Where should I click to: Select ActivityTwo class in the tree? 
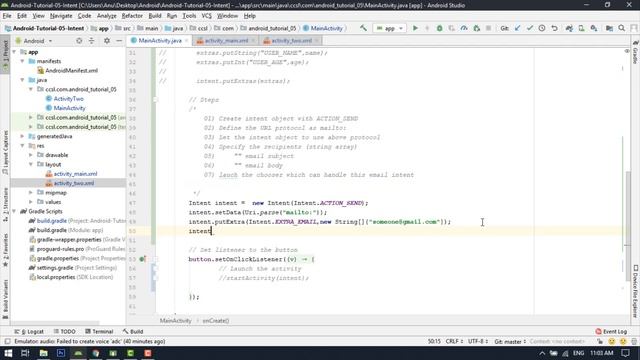(68, 99)
